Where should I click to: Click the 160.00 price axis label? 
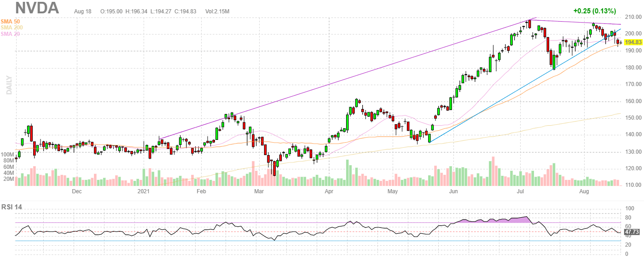point(633,101)
